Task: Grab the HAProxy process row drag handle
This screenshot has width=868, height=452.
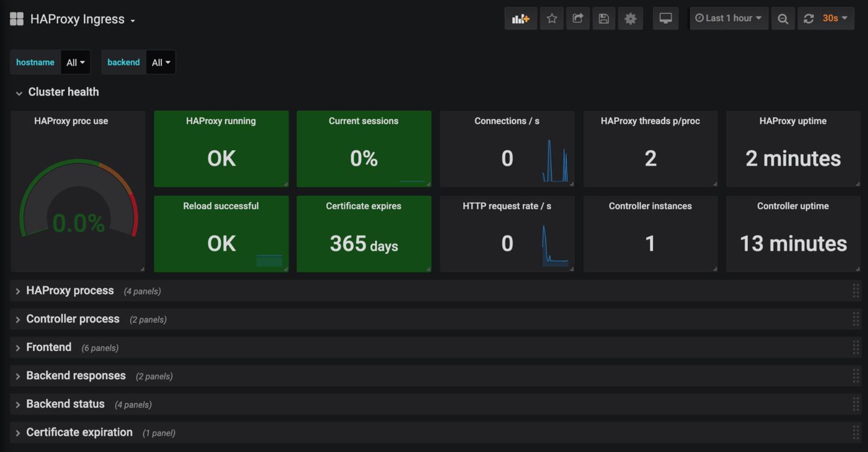Action: tap(856, 291)
